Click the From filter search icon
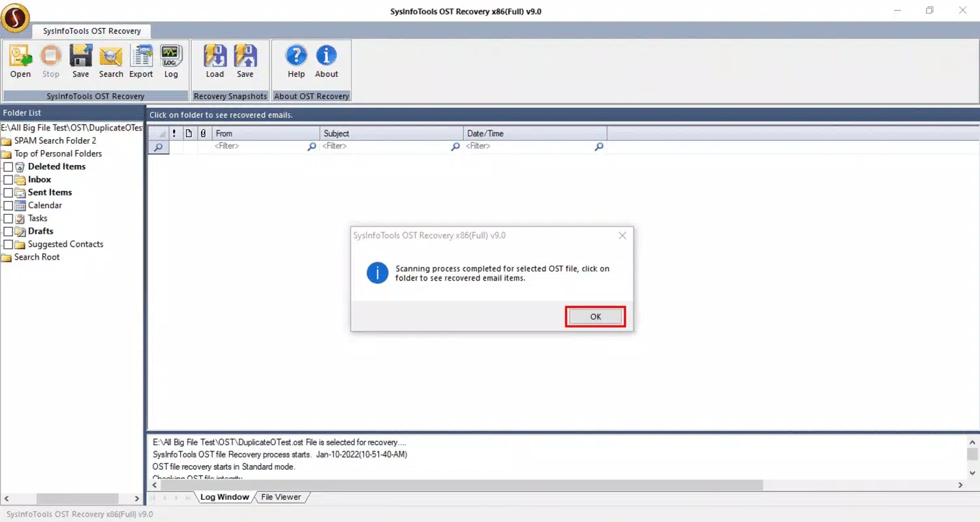Image resolution: width=980 pixels, height=522 pixels. [312, 147]
